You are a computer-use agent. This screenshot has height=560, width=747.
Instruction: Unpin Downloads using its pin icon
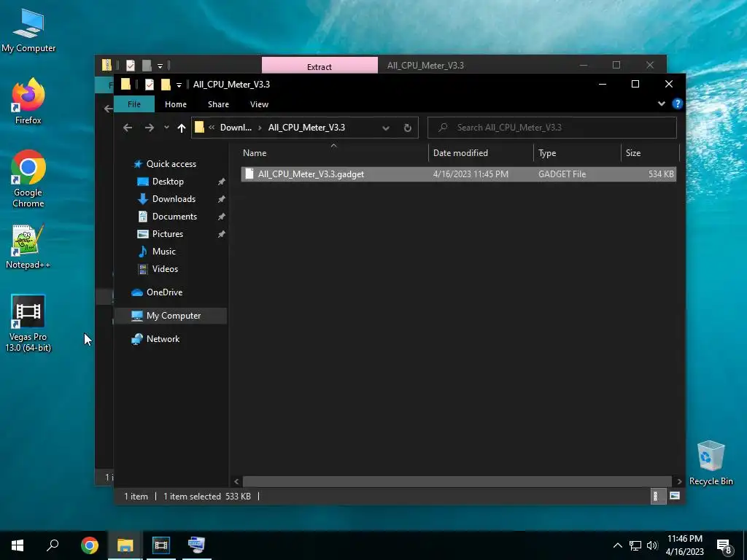(221, 200)
